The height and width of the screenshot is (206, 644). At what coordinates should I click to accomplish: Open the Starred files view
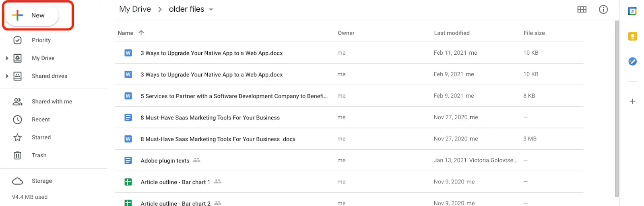coord(41,138)
